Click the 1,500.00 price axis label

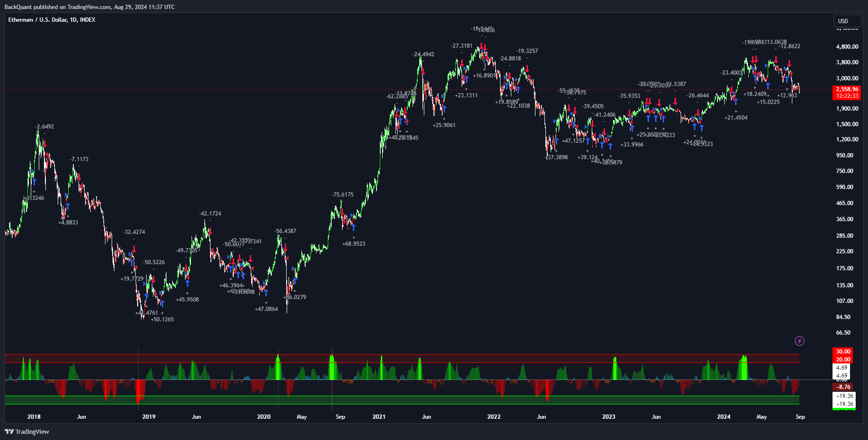point(847,124)
